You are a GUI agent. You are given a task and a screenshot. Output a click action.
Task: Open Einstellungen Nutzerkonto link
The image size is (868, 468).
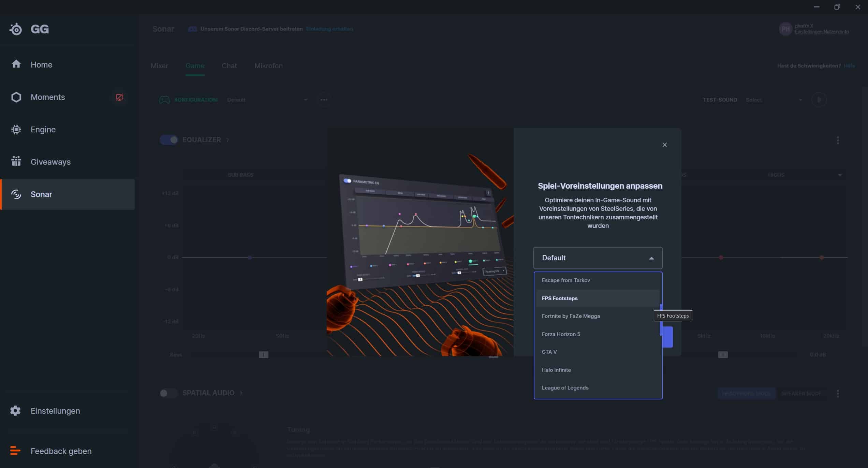click(x=821, y=32)
